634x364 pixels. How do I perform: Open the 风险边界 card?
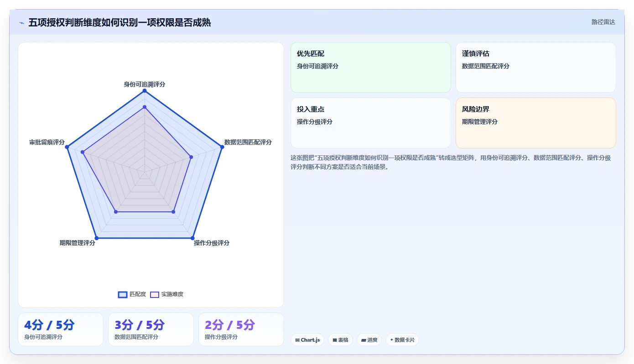(x=536, y=123)
